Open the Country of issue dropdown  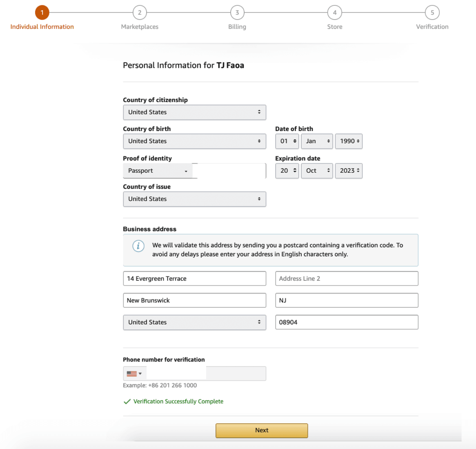[x=194, y=199]
